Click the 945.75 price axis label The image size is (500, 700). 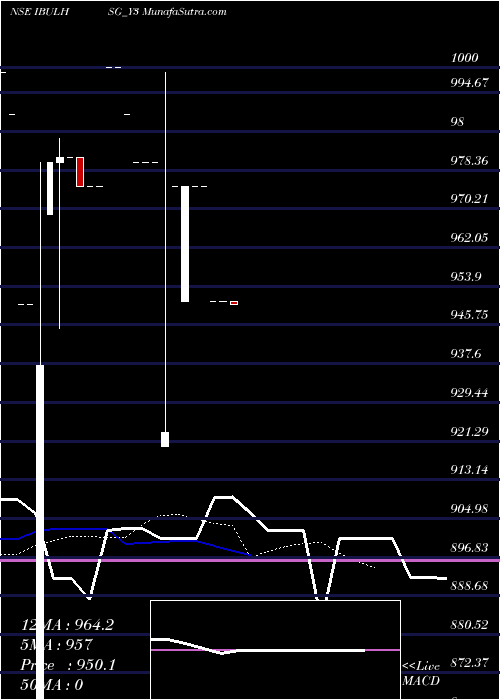[469, 315]
